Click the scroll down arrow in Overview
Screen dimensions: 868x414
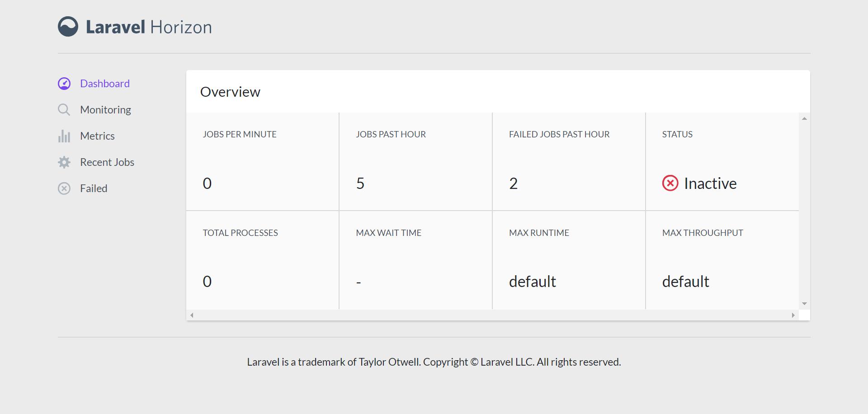[804, 304]
